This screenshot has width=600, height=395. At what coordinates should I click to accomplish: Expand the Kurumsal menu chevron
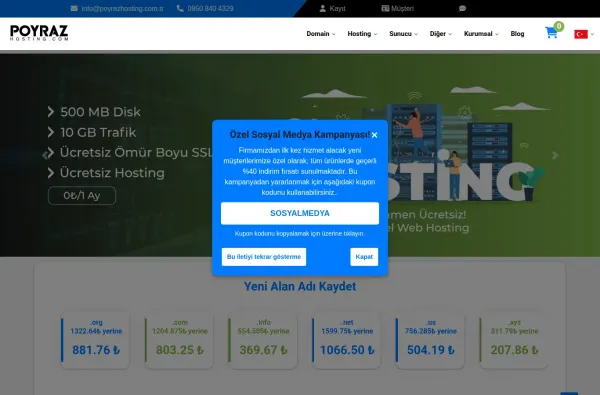(x=497, y=34)
